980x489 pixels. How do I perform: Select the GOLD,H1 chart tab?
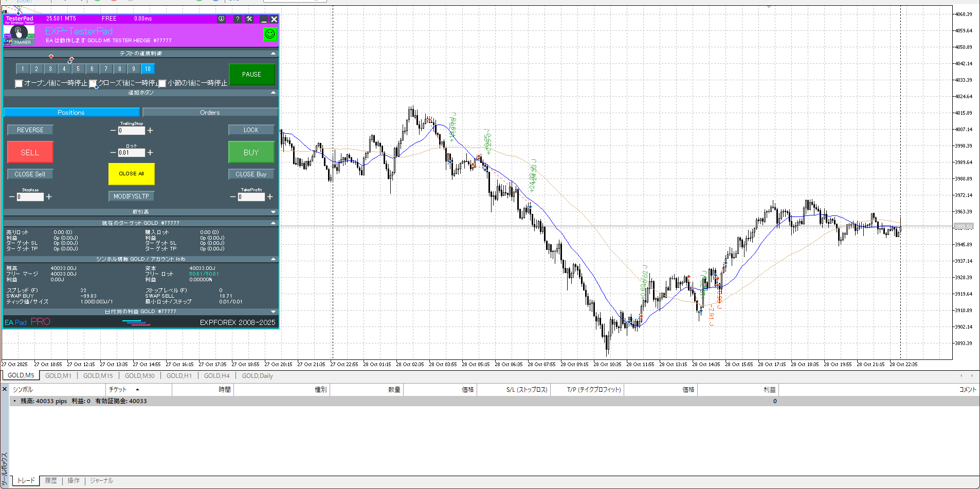coord(179,376)
